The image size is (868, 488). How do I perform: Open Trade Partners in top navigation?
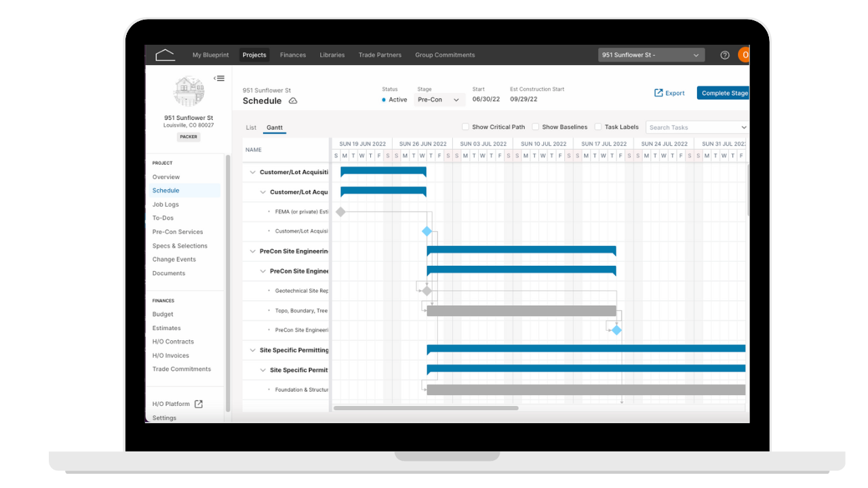coord(380,55)
